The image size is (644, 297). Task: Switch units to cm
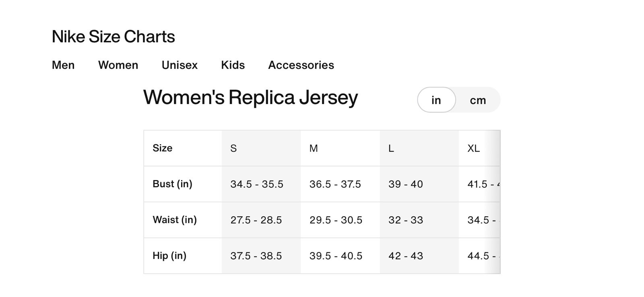478,100
